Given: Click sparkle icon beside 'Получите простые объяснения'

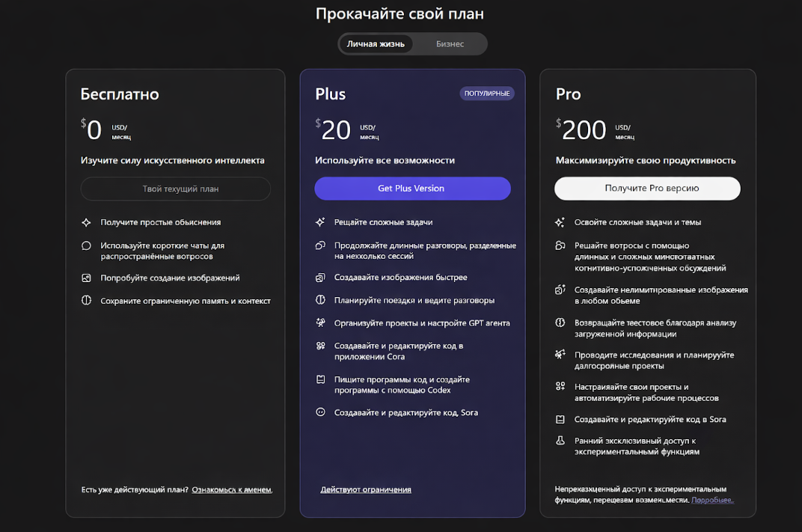Looking at the screenshot, I should (86, 222).
